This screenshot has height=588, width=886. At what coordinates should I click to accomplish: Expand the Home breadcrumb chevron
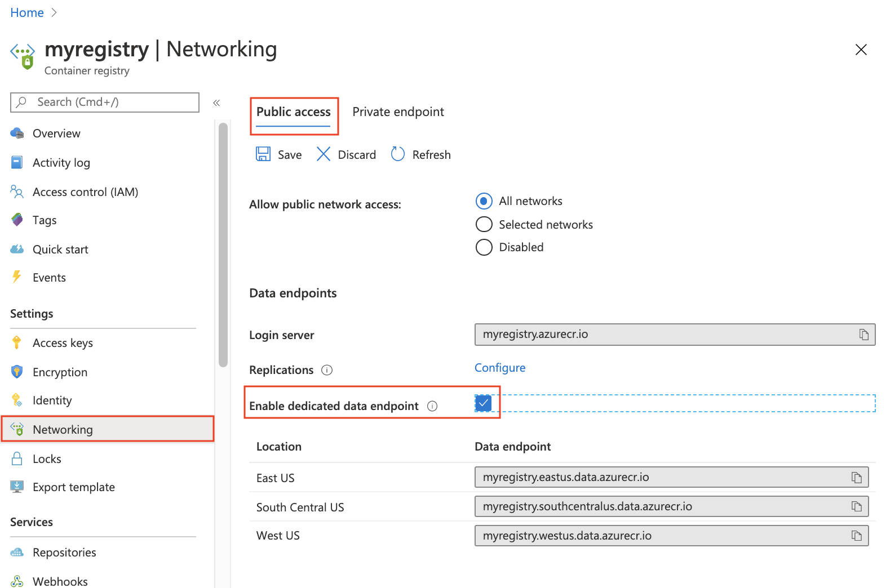click(x=54, y=13)
